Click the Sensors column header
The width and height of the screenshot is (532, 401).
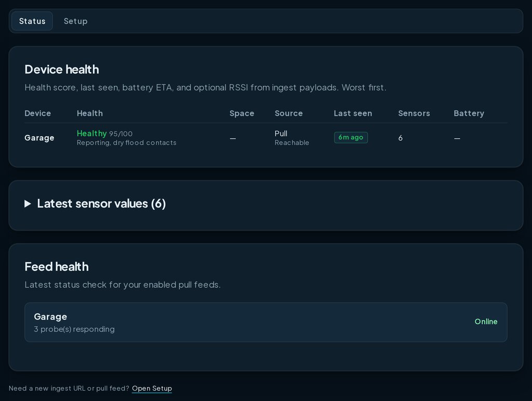point(414,113)
